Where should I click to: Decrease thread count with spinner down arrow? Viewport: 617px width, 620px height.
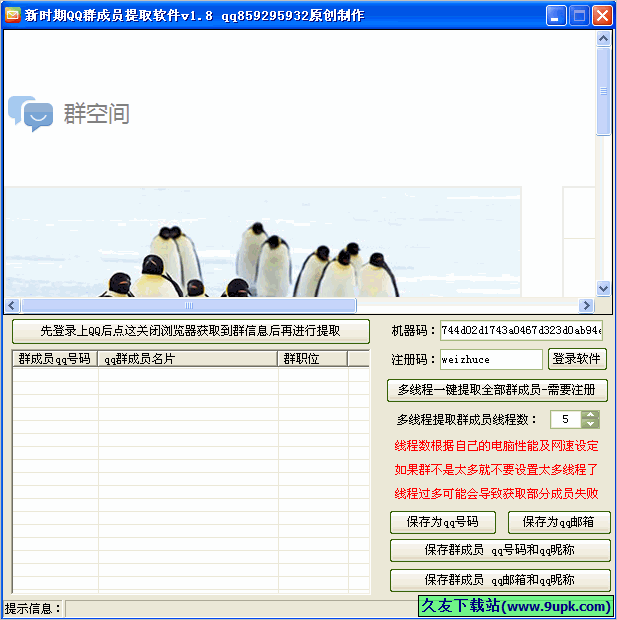(x=591, y=424)
